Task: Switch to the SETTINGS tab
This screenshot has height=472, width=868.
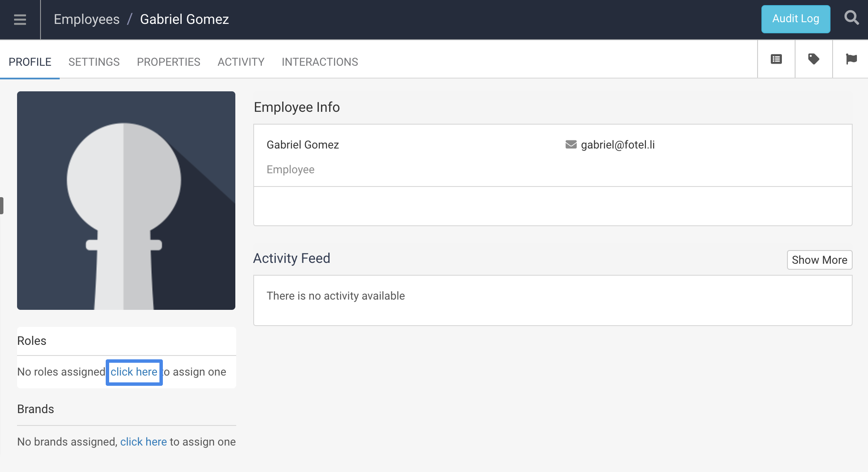Action: [94, 62]
